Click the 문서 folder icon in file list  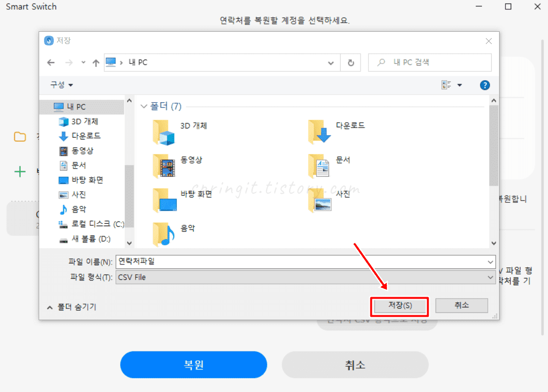coord(319,166)
